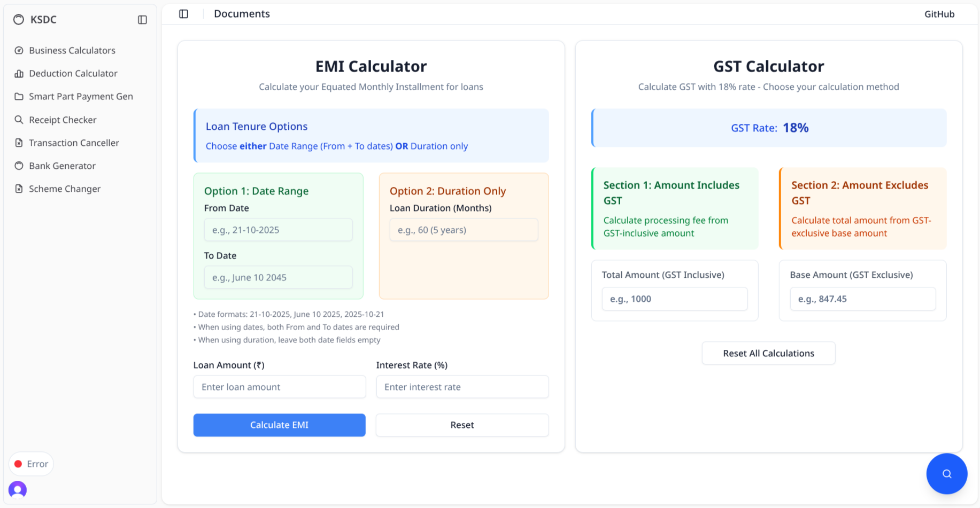The height and width of the screenshot is (508, 980).
Task: Focus the Loan Amount input field
Action: (280, 387)
